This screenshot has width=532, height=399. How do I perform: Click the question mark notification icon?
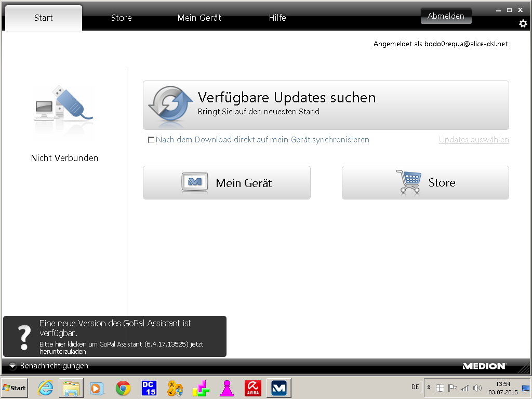coord(24,337)
